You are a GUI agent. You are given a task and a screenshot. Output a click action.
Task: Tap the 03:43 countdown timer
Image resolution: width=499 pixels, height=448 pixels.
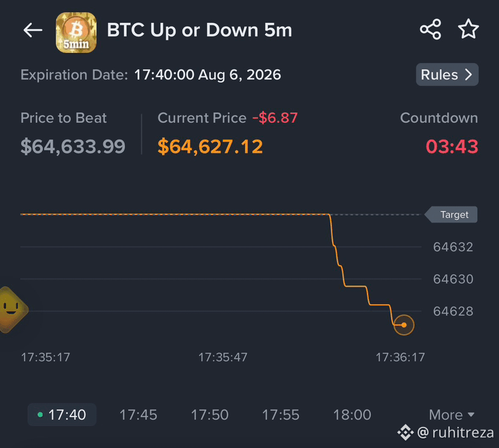click(x=452, y=146)
